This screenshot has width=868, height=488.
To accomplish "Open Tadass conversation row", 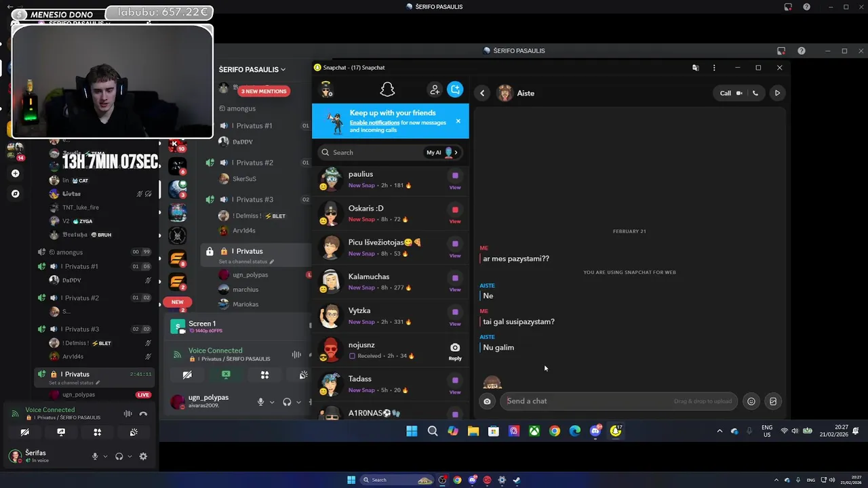I will 391,384.
